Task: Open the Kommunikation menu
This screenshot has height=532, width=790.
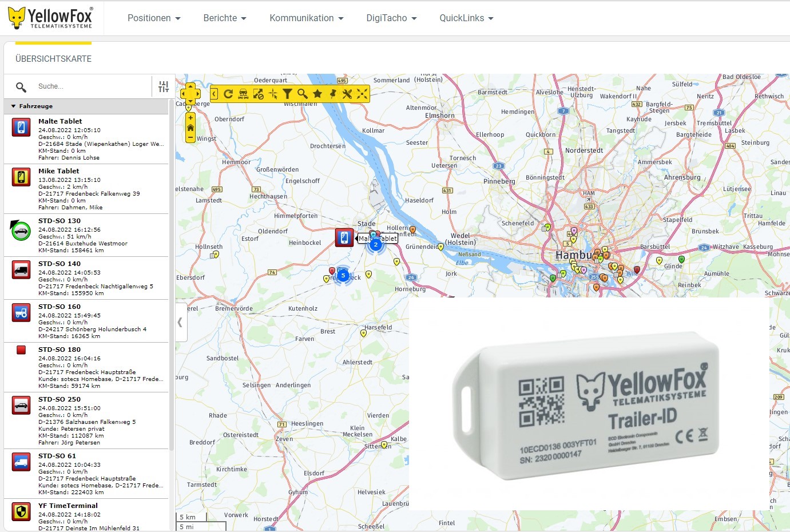Action: tap(307, 18)
